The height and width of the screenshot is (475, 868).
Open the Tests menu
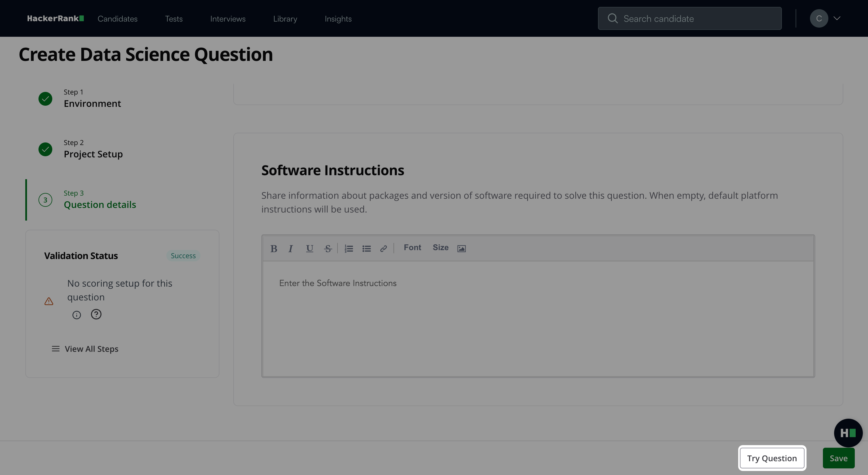pyautogui.click(x=173, y=19)
